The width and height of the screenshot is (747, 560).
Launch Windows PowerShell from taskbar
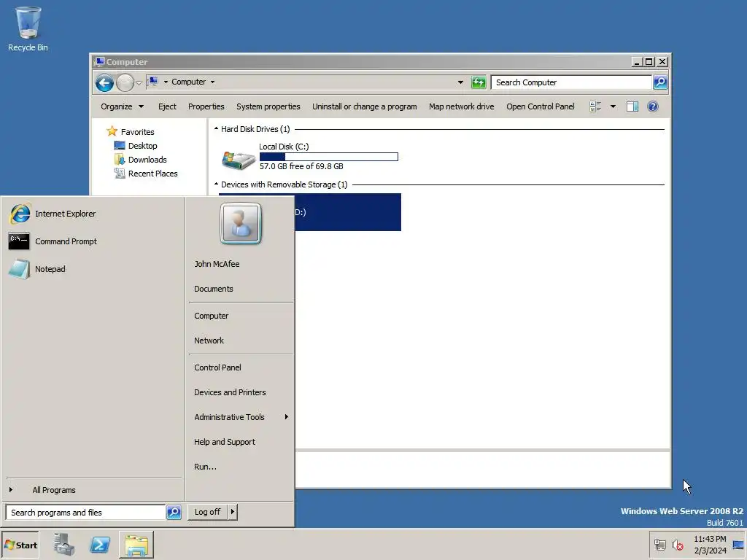(x=100, y=545)
